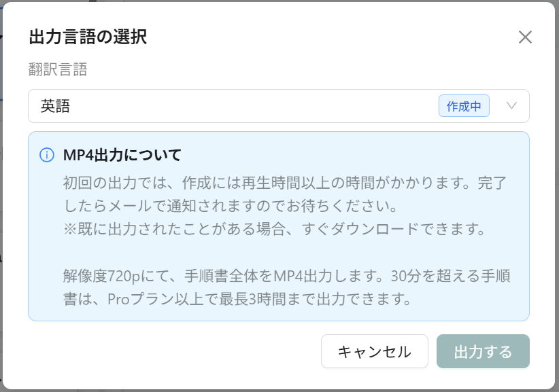Expand the language dropdown chevron arrow
Image resolution: width=559 pixels, height=392 pixels.
click(511, 106)
